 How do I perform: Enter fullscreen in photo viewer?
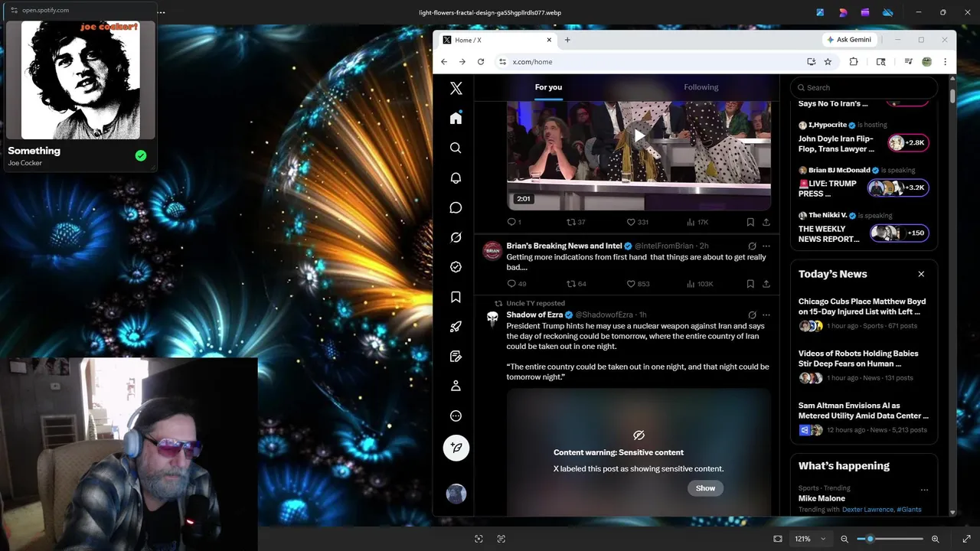click(x=966, y=539)
